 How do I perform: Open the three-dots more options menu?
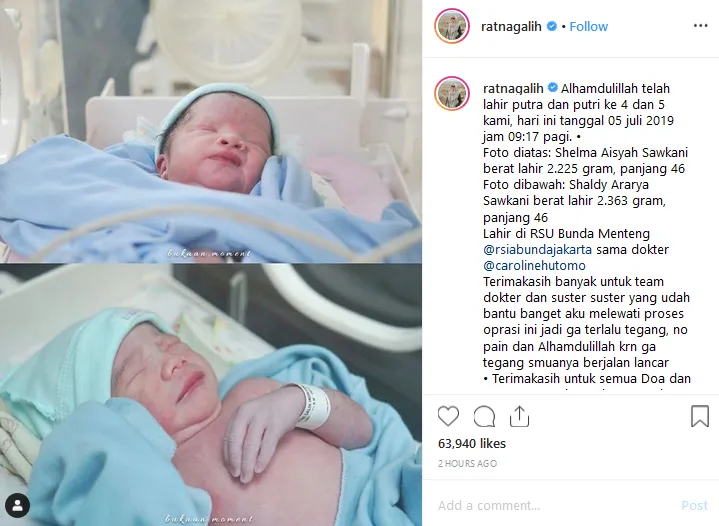[x=700, y=26]
